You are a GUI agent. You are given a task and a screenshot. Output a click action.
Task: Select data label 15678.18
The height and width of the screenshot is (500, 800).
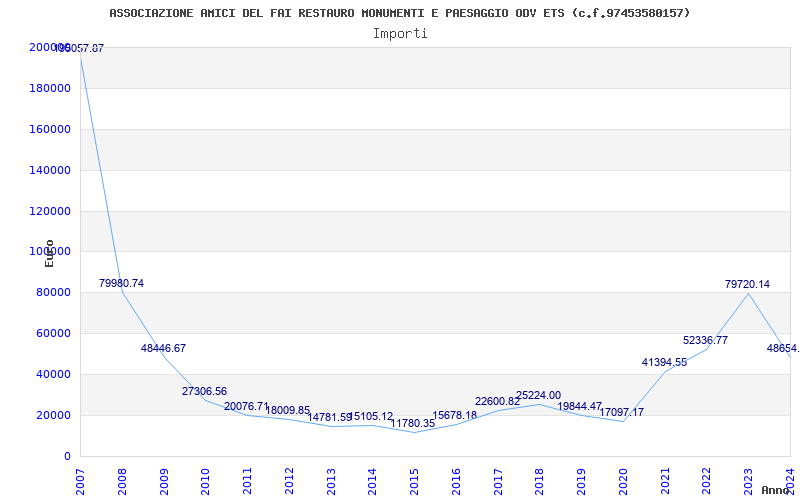coord(455,415)
